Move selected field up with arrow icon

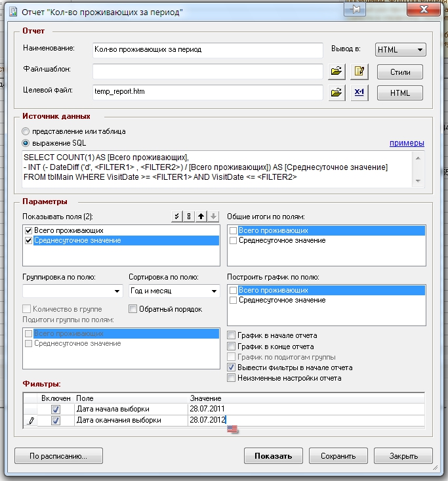(200, 217)
